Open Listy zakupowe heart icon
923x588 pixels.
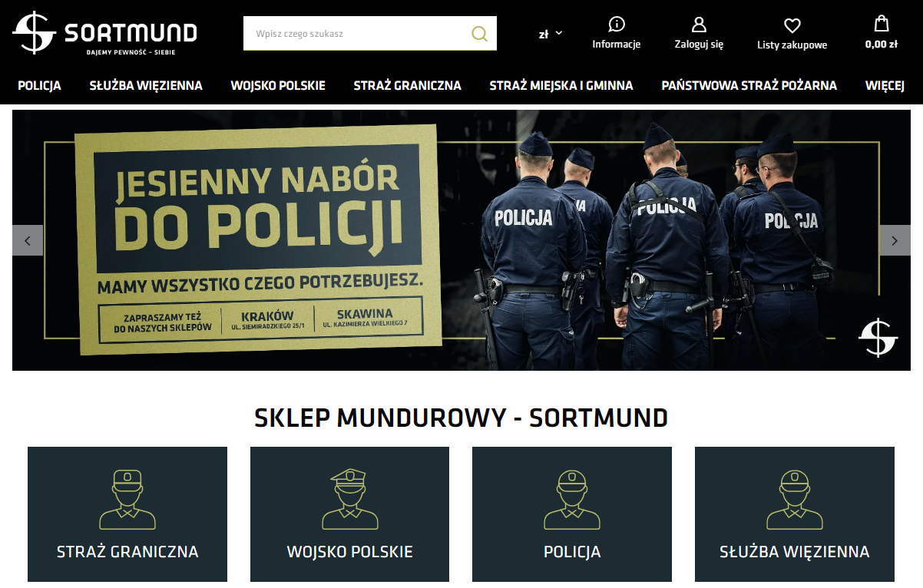tap(792, 25)
